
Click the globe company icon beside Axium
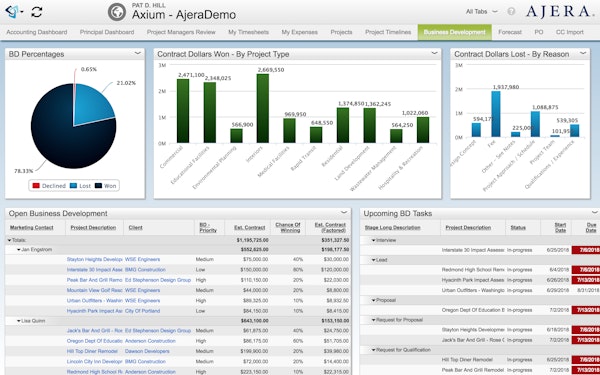pos(117,12)
